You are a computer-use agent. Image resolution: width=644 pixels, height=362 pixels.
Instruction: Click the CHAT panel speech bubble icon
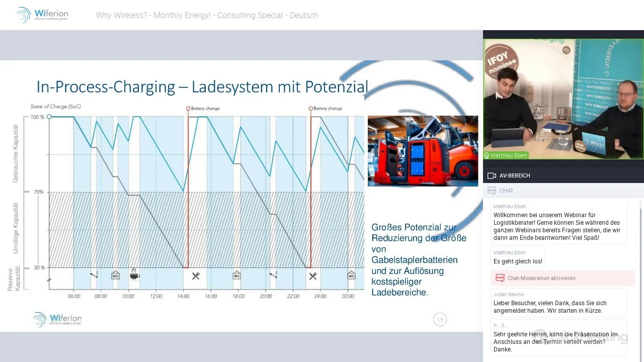(492, 191)
